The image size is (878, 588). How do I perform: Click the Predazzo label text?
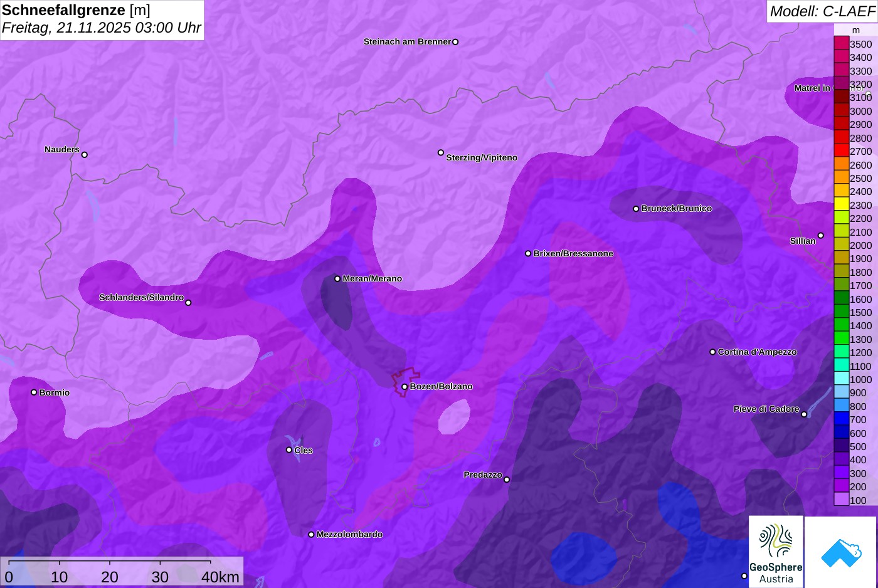coord(483,475)
